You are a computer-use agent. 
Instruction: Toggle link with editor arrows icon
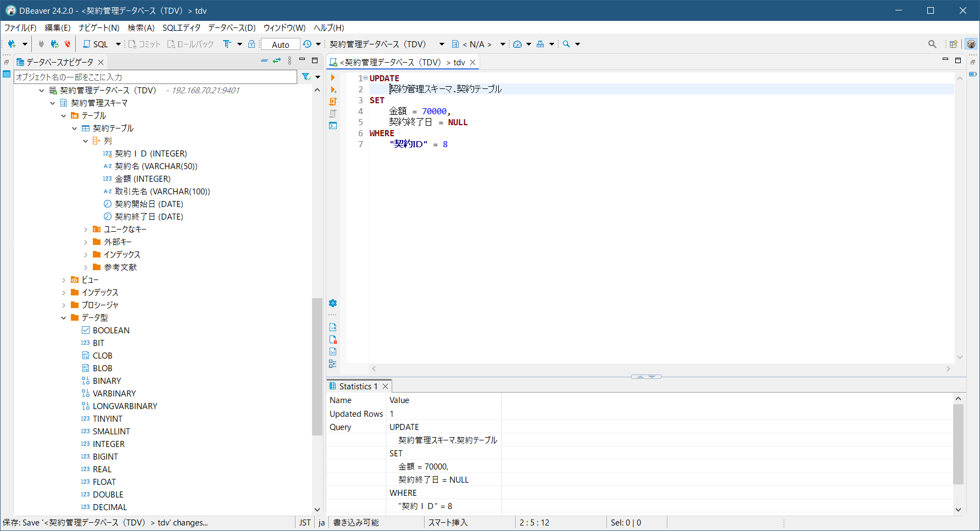click(277, 60)
